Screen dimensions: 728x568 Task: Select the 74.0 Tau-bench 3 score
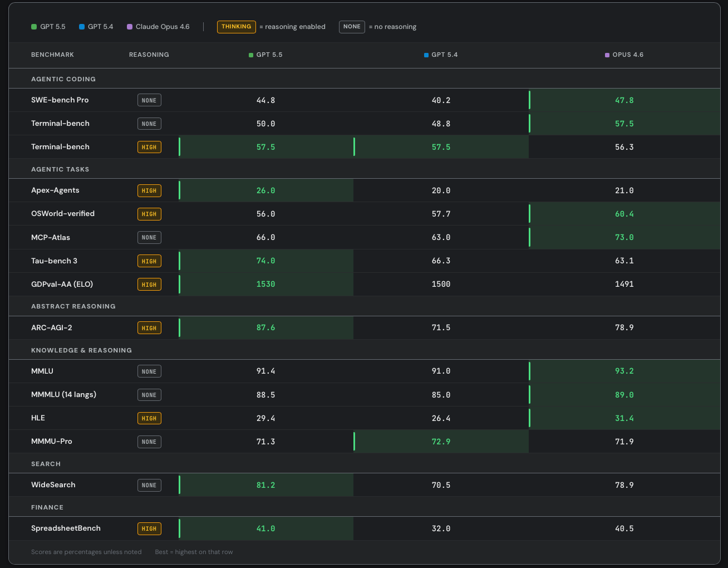click(x=265, y=261)
